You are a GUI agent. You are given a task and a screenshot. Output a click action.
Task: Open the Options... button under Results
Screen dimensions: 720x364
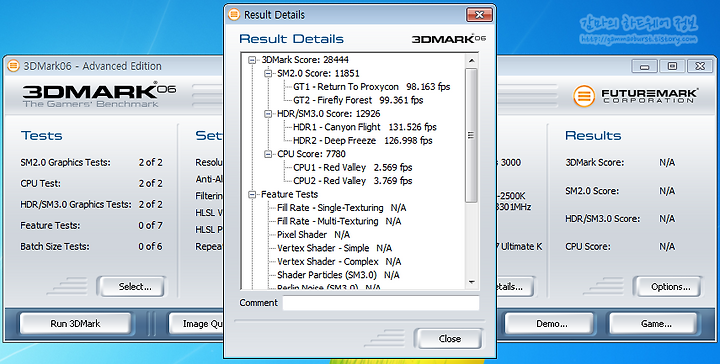pos(668,287)
